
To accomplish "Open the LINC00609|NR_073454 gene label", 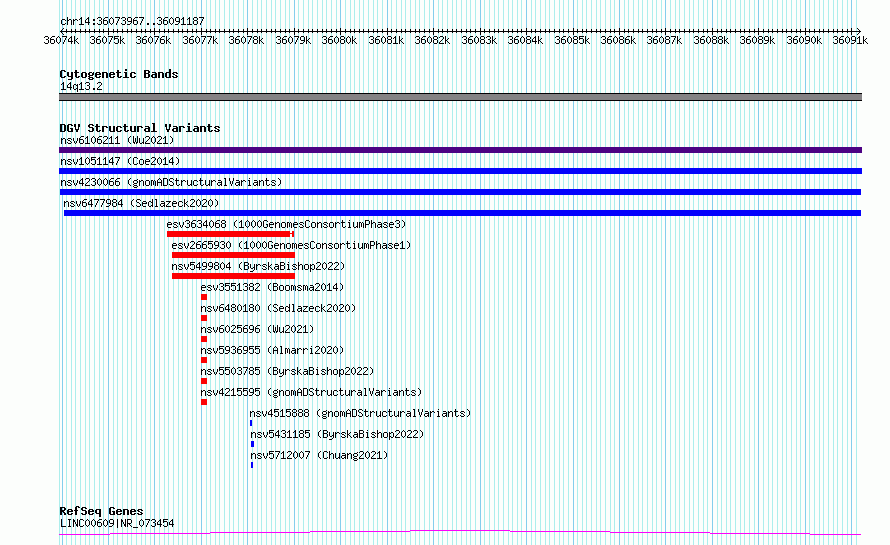I will [117, 523].
